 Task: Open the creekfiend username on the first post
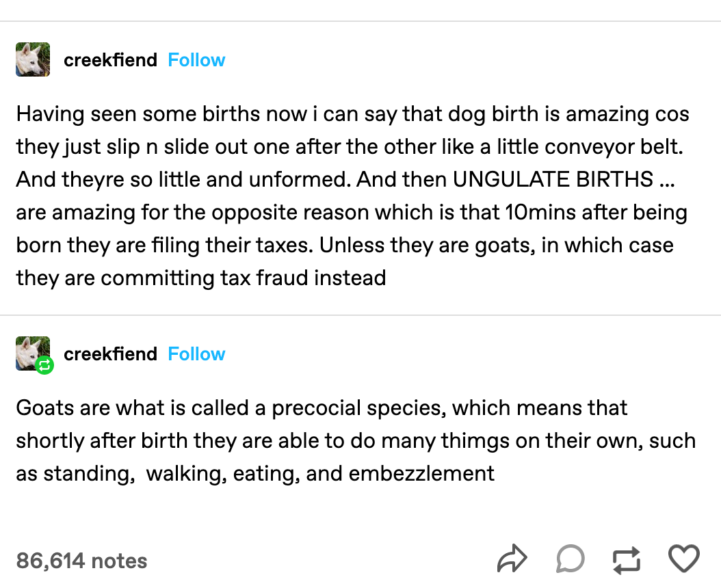tap(110, 60)
